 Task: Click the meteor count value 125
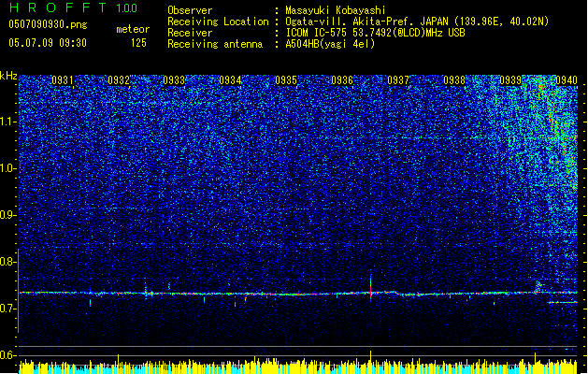(x=138, y=43)
